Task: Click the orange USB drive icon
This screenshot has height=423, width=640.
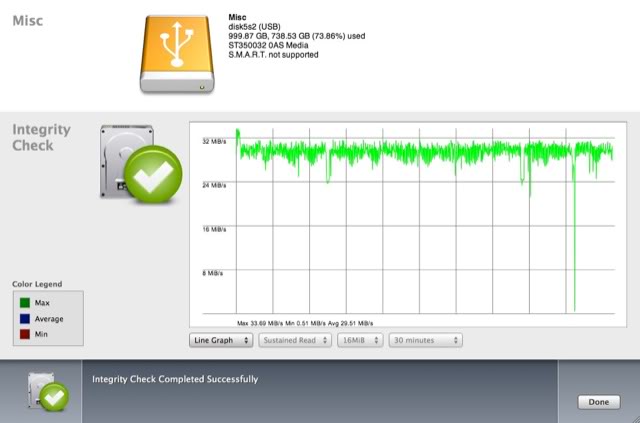Action: click(177, 54)
